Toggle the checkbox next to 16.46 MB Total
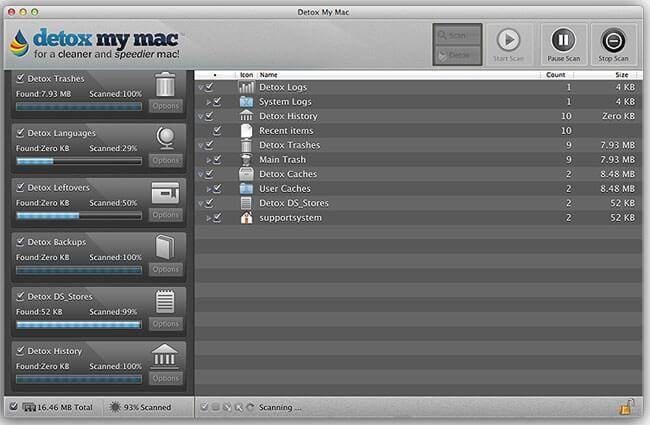The width and height of the screenshot is (650, 425). tap(13, 406)
